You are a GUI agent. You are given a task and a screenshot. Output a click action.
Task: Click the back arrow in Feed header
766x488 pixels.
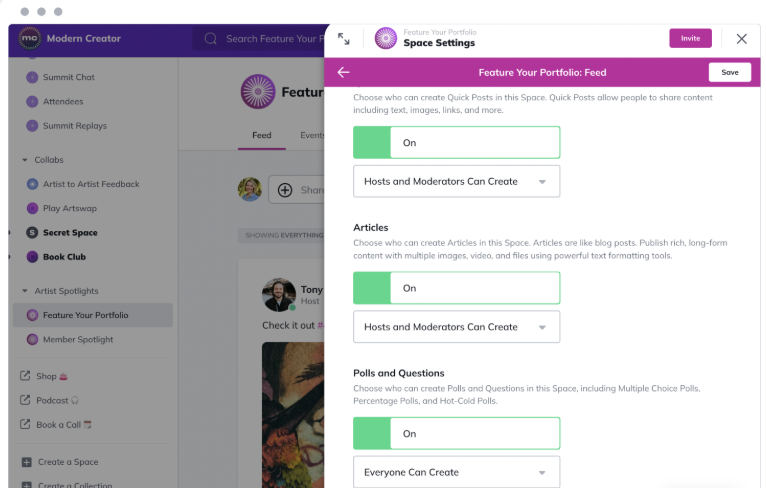(x=344, y=72)
